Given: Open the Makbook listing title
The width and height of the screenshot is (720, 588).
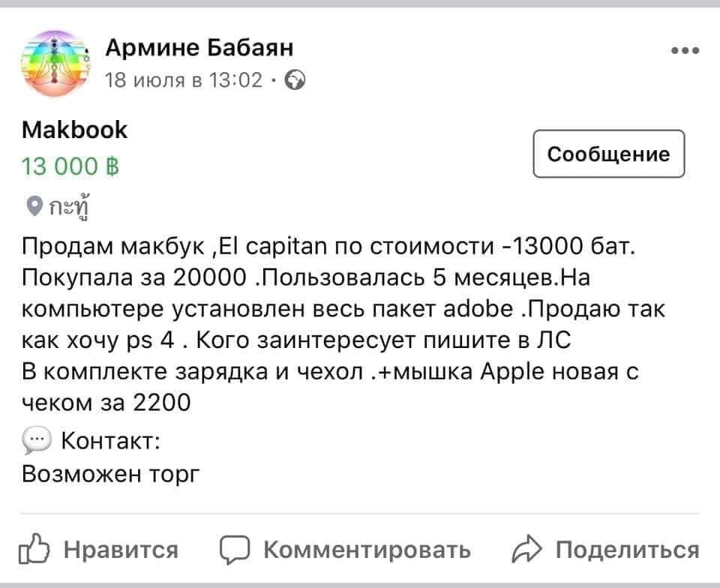Looking at the screenshot, I should pyautogui.click(x=75, y=130).
